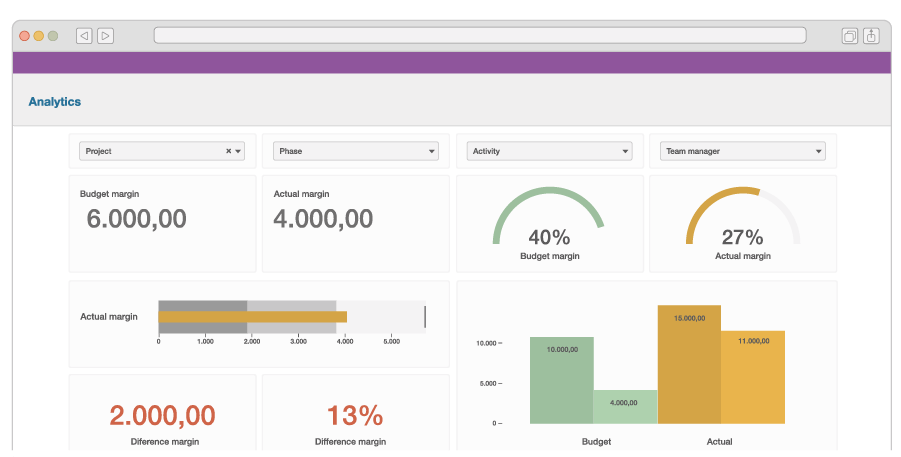The height and width of the screenshot is (457, 901).
Task: Click the Diference margin label under 2.000,00
Action: pyautogui.click(x=165, y=441)
